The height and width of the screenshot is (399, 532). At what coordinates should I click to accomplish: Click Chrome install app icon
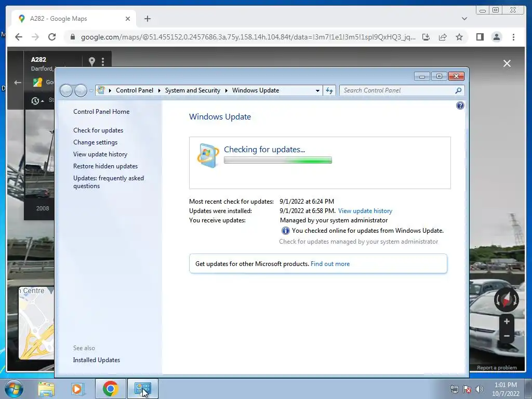click(x=426, y=37)
